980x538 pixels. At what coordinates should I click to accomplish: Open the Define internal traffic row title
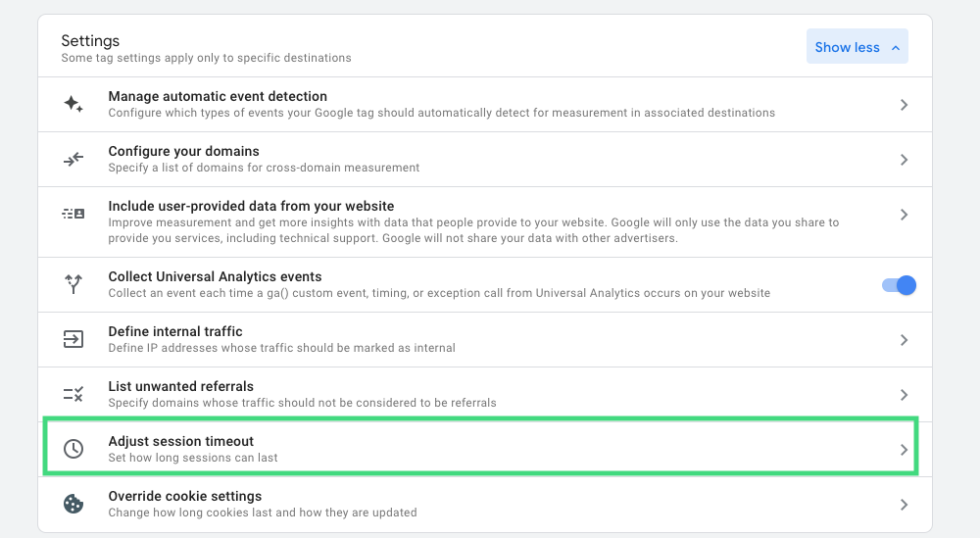[x=175, y=331]
